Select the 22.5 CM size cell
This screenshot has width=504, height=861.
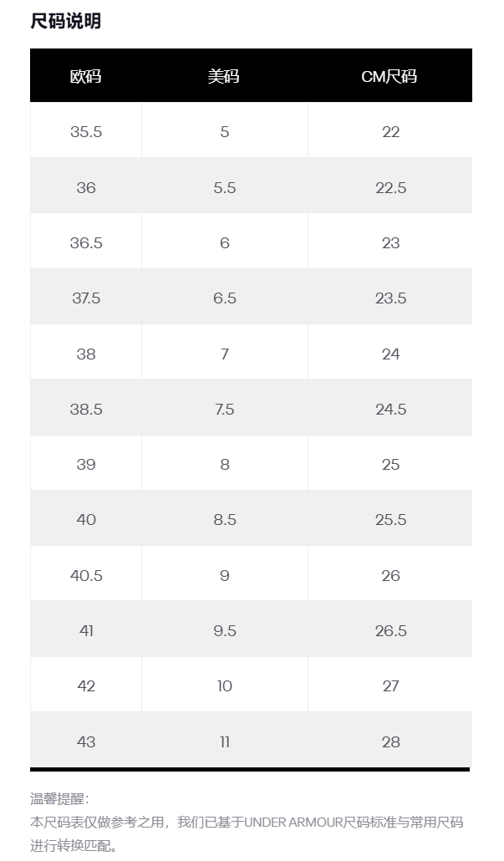pos(390,187)
